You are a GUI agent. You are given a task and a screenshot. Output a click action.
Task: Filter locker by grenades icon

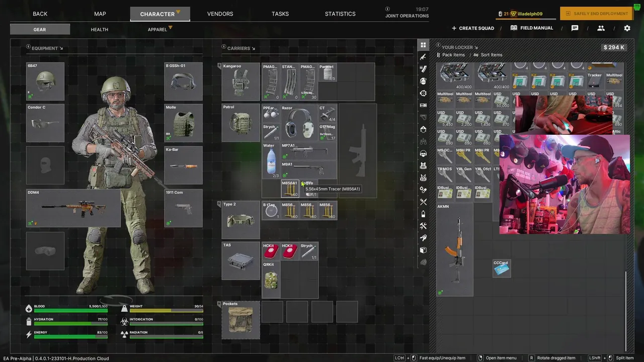pyautogui.click(x=423, y=81)
